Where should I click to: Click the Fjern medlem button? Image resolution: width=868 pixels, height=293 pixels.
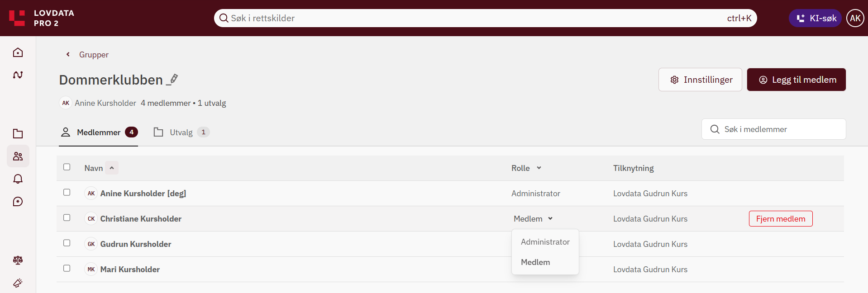point(781,219)
